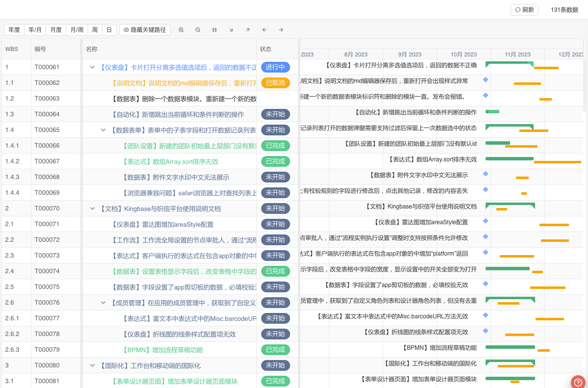Select the 月/周 time scale option
This screenshot has width=588, height=388.
pyautogui.click(x=77, y=30)
